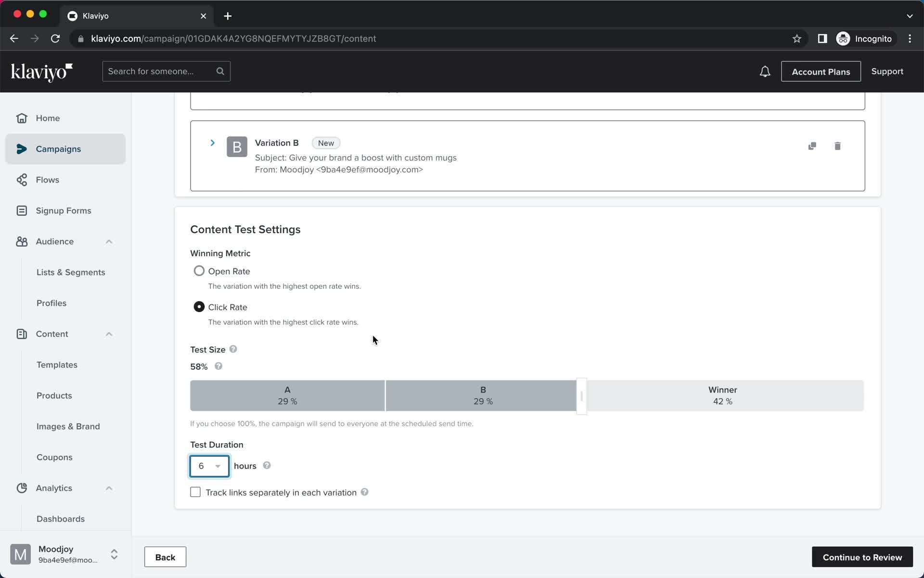The image size is (924, 578).
Task: Click the Klaviyo home logo icon
Action: [41, 71]
